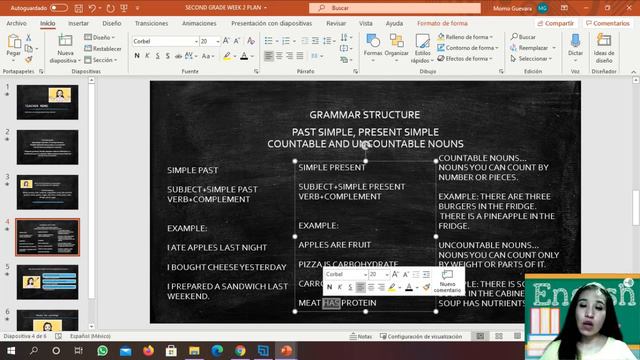Open the Archivo menu
640x360 pixels.
pos(17,24)
